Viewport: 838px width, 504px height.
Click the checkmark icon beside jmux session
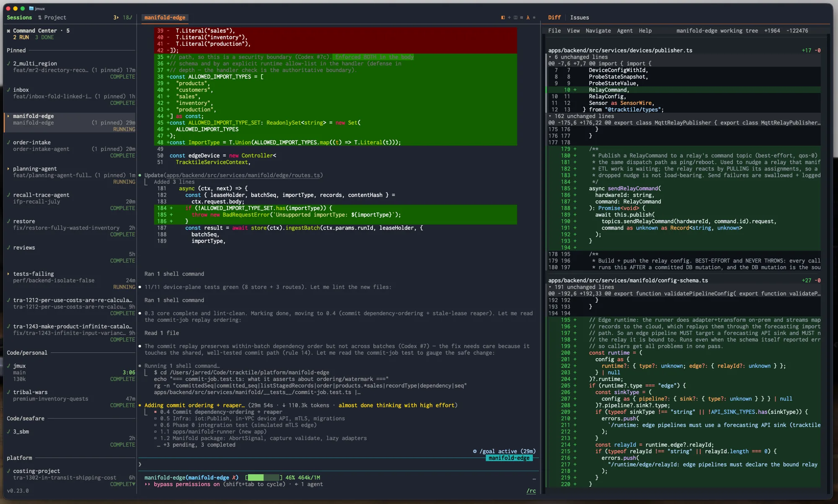tap(8, 366)
